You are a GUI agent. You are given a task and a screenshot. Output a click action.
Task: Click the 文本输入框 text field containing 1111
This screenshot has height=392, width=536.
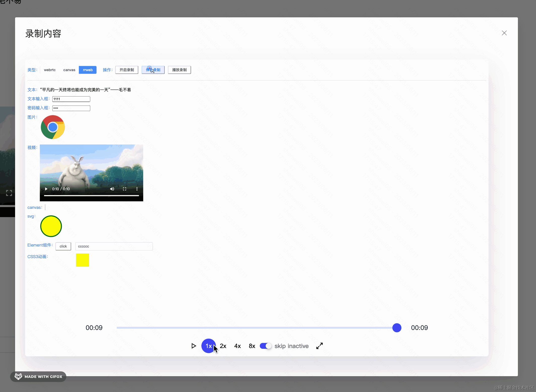tap(71, 99)
